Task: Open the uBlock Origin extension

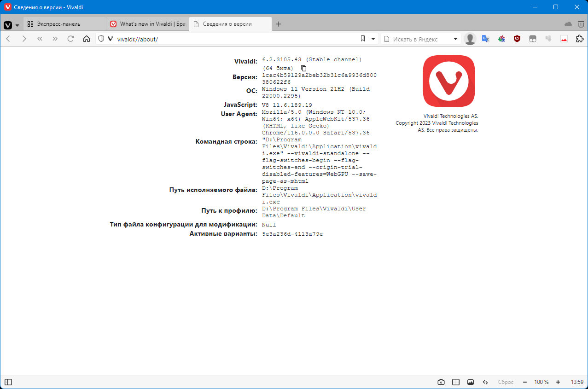Action: point(517,39)
